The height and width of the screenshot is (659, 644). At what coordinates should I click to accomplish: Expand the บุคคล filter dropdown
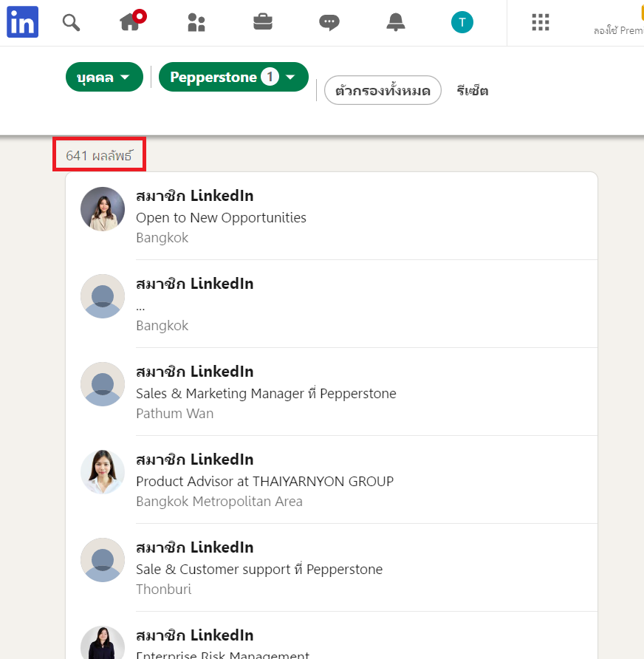pos(104,78)
